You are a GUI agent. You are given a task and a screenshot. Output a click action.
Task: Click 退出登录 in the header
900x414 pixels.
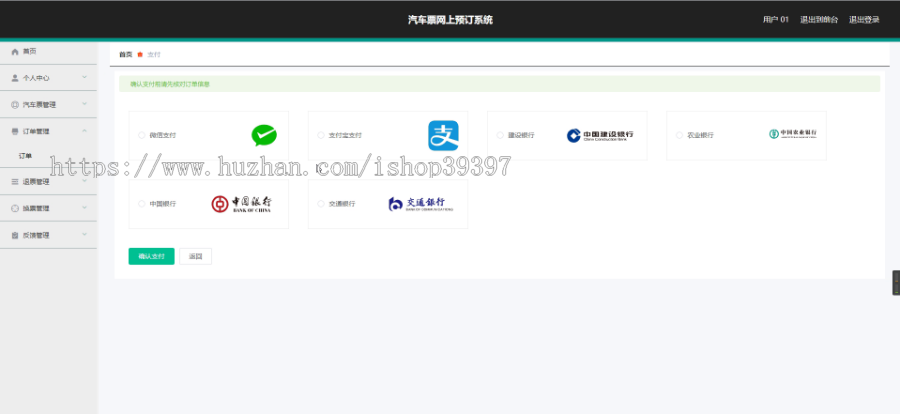pyautogui.click(x=864, y=20)
